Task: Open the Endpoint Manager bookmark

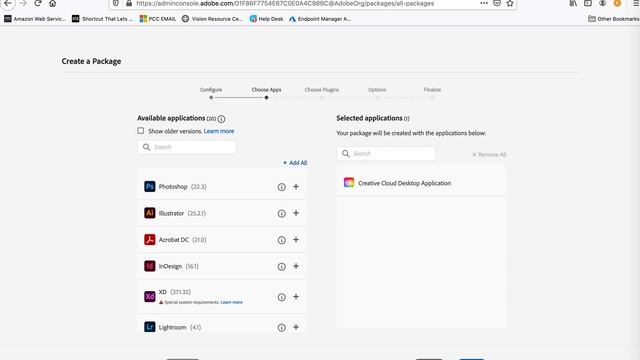Action: click(x=320, y=19)
